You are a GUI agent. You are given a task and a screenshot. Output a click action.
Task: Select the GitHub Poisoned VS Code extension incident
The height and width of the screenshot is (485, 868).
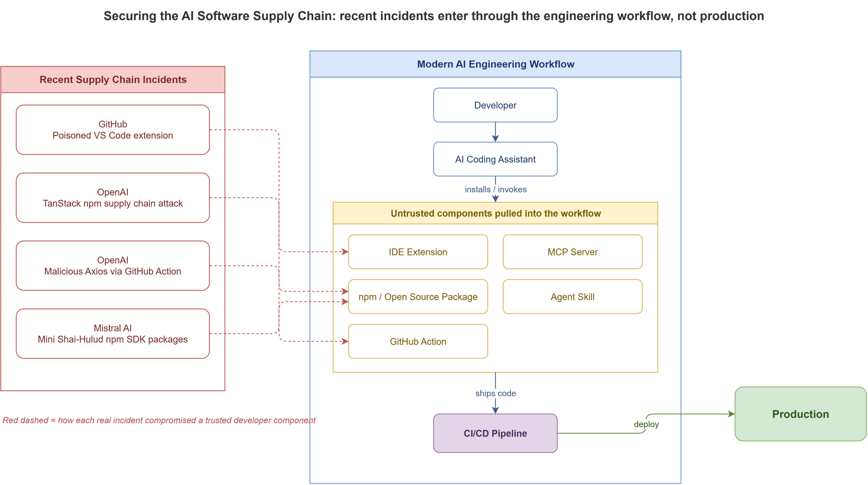tap(113, 130)
